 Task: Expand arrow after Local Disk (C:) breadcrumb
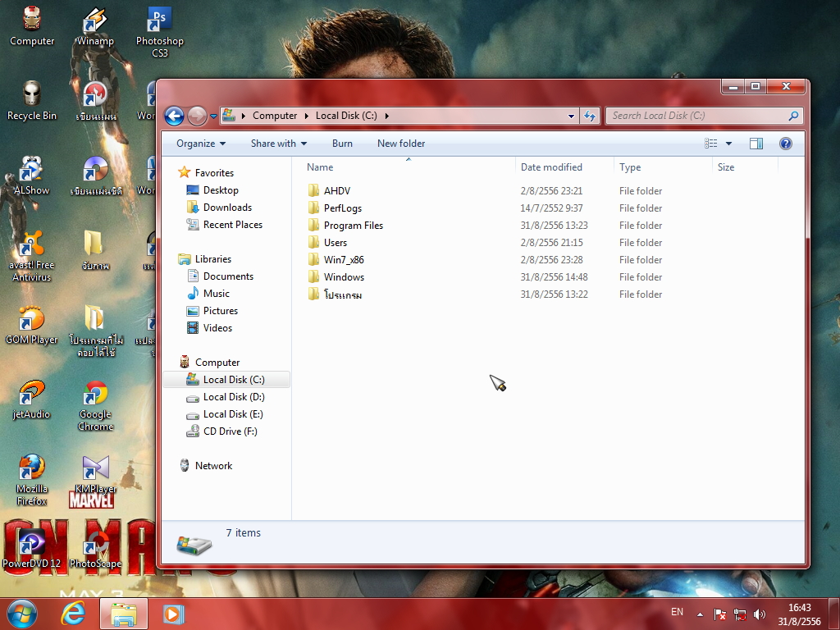click(387, 116)
